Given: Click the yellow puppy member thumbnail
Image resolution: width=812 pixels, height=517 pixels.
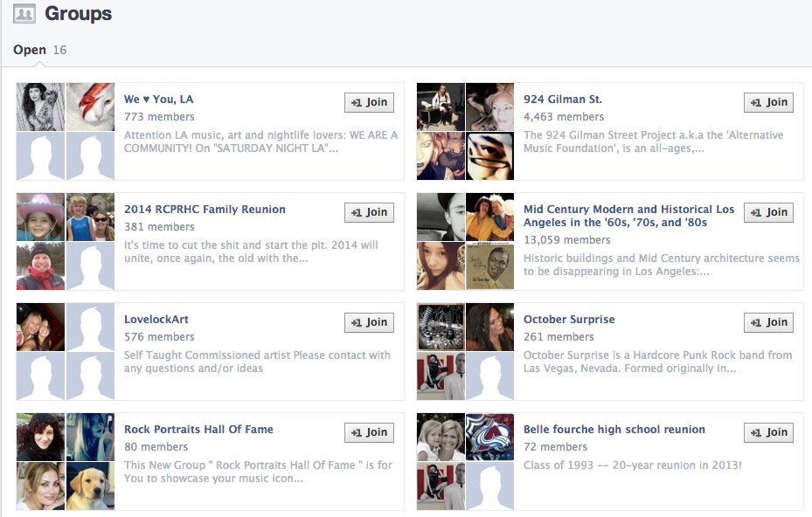Looking at the screenshot, I should click(90, 485).
